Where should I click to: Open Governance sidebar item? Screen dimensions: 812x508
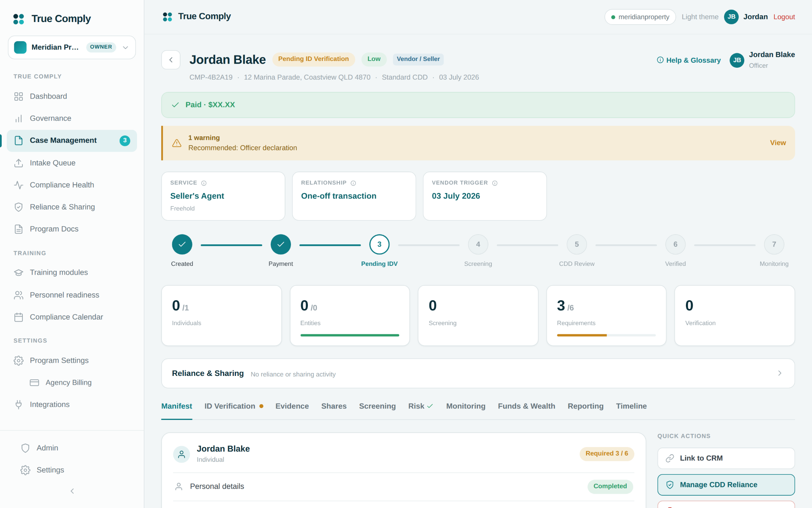pyautogui.click(x=72, y=119)
